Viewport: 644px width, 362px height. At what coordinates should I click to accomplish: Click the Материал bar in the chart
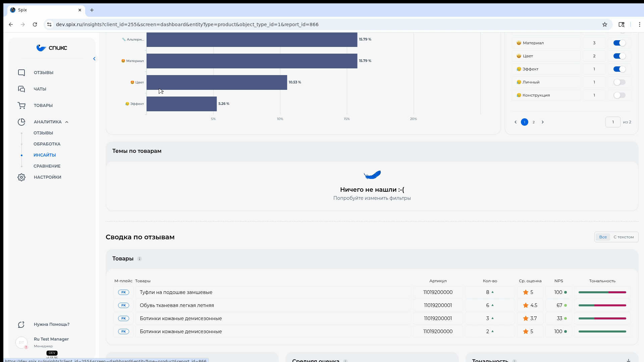click(x=252, y=61)
